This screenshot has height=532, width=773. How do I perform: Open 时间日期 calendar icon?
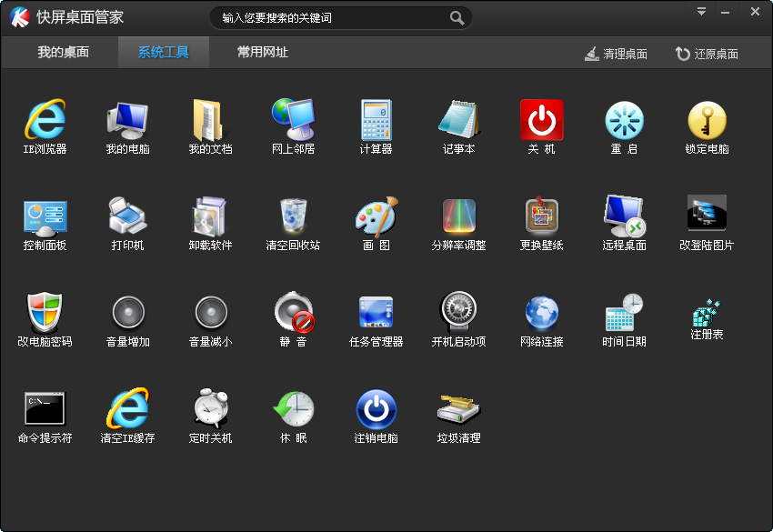[624, 313]
